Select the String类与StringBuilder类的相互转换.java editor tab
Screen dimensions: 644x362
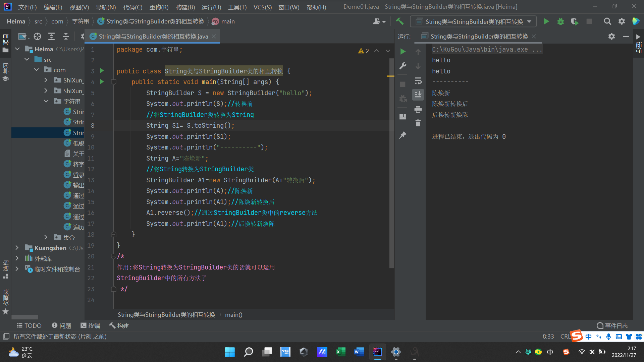(153, 37)
